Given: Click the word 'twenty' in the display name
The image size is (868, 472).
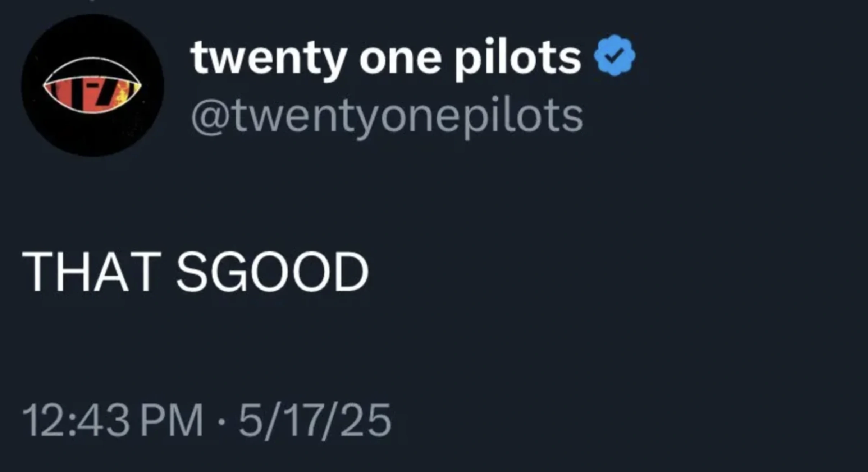Looking at the screenshot, I should (269, 59).
